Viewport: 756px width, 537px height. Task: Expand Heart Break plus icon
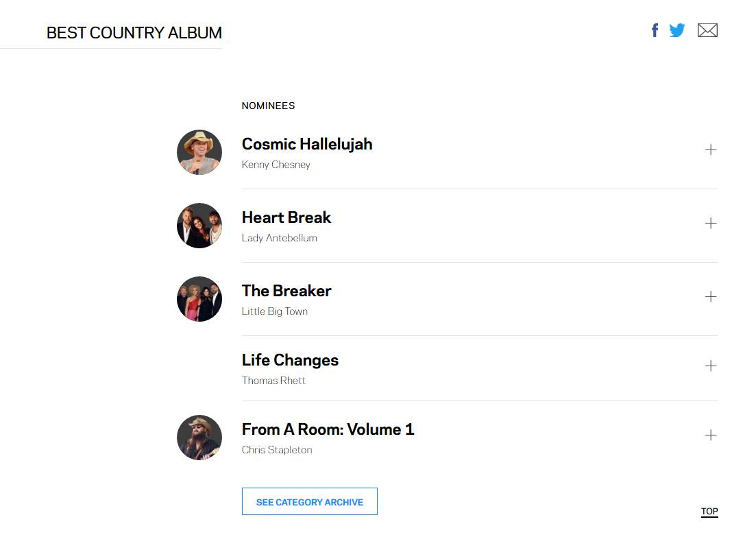(x=710, y=224)
